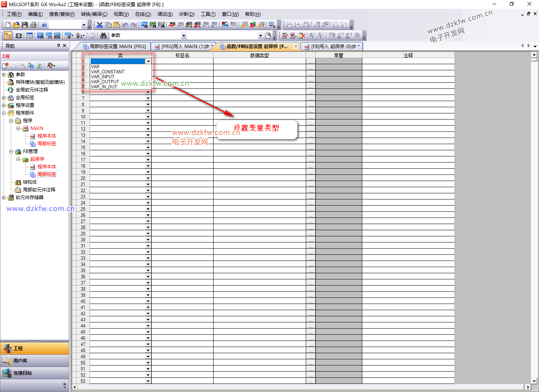Toggle the navigation panel pin
Viewport: 539px width, 392px height.
[x=58, y=46]
